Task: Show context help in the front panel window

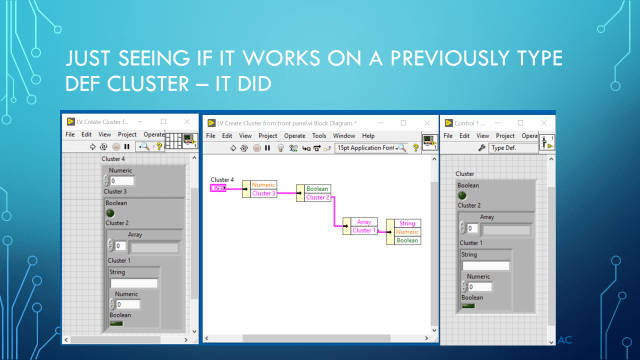Action: [x=159, y=147]
